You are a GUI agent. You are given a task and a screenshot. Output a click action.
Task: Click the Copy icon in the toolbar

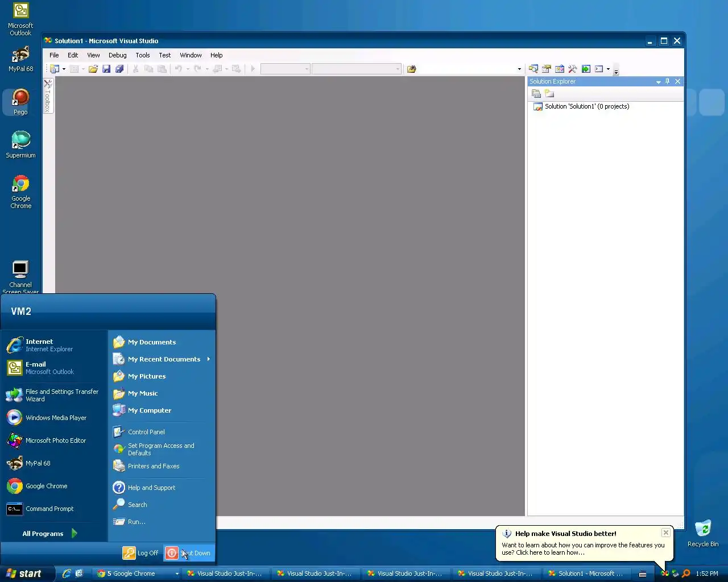pos(148,69)
